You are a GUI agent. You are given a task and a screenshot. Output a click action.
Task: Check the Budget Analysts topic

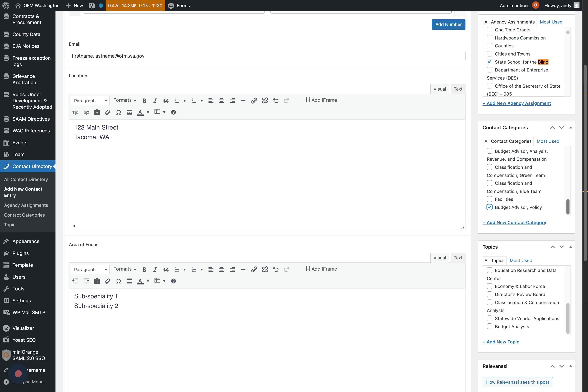(489, 326)
